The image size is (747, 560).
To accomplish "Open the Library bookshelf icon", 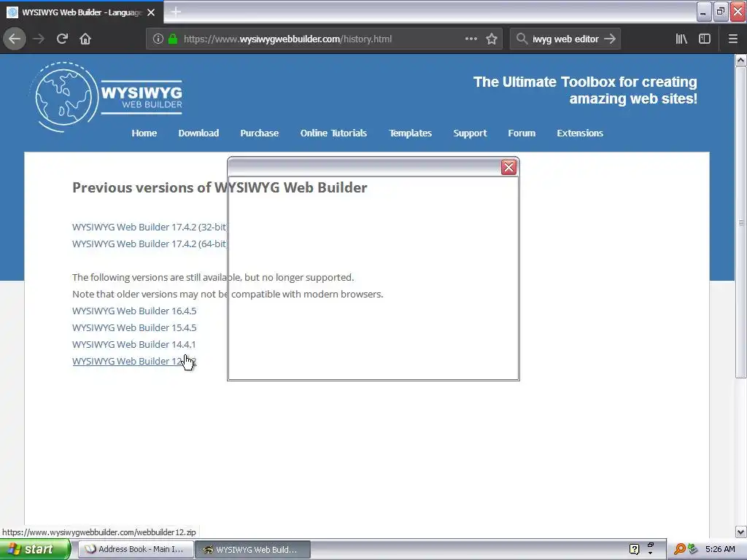I will coord(681,39).
